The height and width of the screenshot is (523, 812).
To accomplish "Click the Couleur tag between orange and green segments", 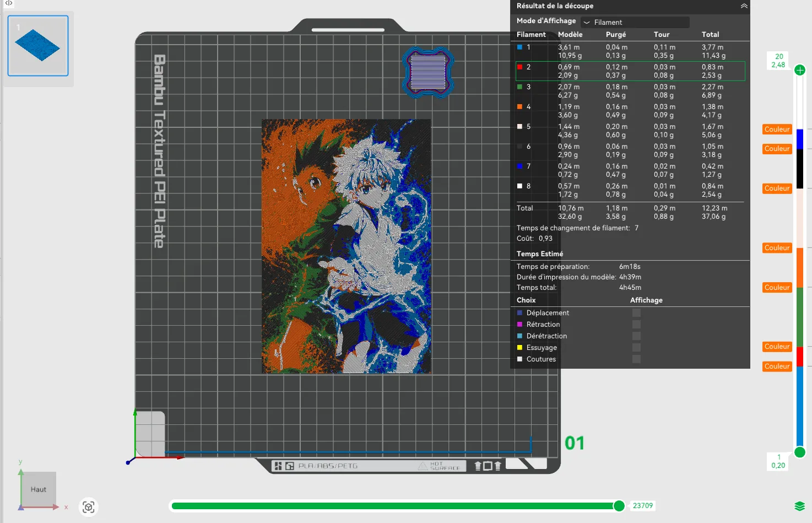I will click(777, 288).
